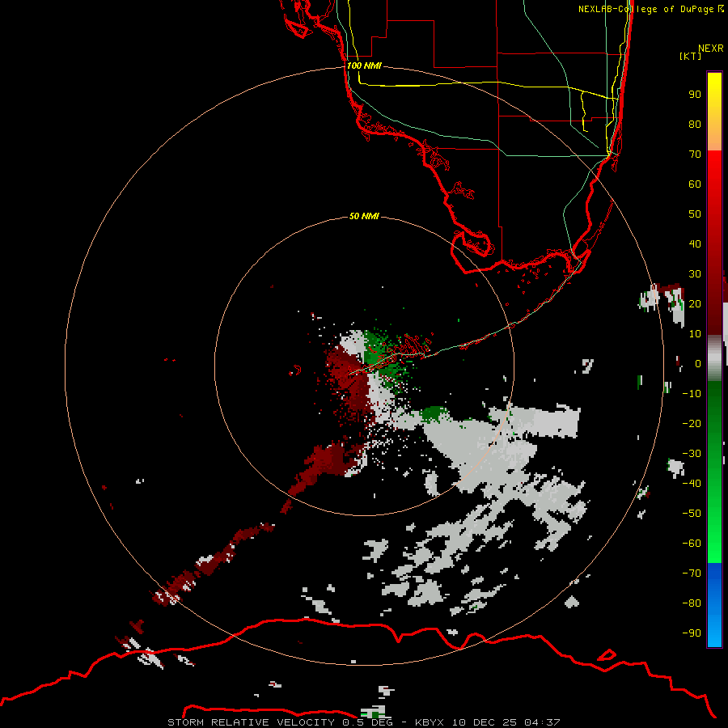
Task: Select the positive 40 velocity scale value
Action: 695,243
